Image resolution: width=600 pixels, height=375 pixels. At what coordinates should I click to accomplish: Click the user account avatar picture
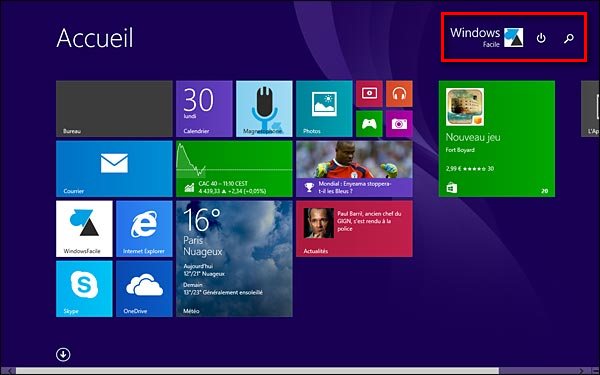coord(514,38)
